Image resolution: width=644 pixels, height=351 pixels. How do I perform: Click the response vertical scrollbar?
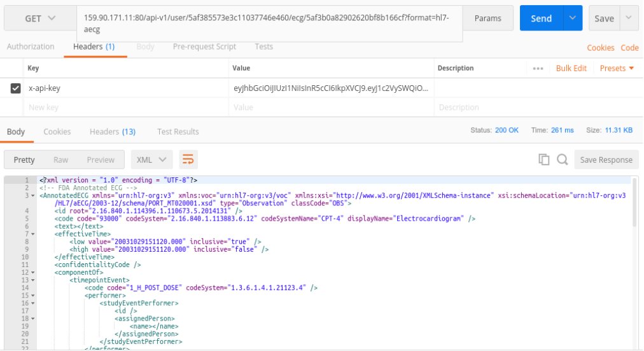[635, 201]
